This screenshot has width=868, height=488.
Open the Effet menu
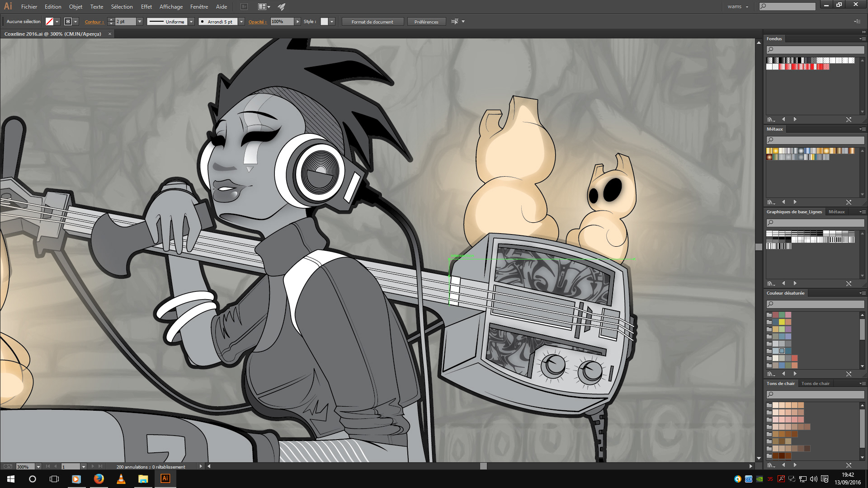point(146,7)
